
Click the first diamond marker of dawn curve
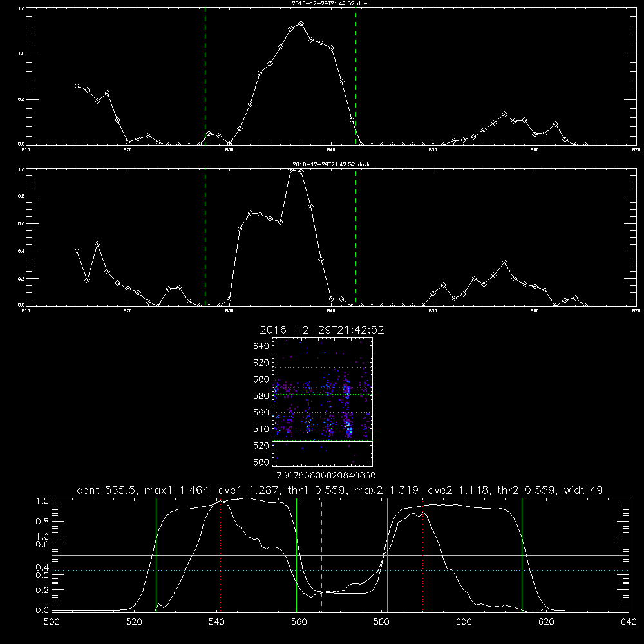pyautogui.click(x=77, y=86)
